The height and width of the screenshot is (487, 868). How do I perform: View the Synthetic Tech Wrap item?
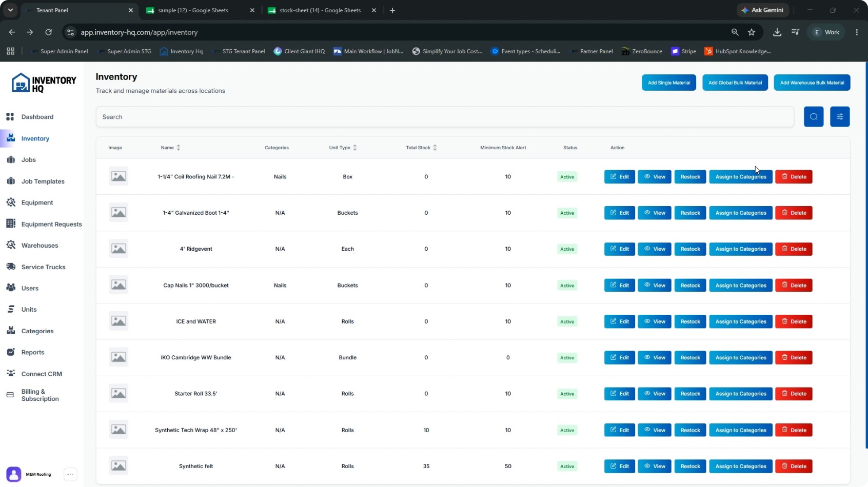click(655, 430)
